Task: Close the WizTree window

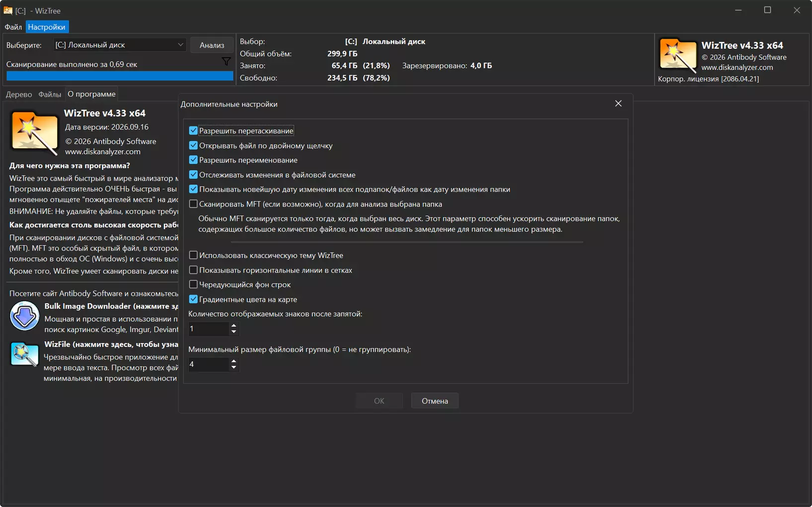Action: pos(797,10)
